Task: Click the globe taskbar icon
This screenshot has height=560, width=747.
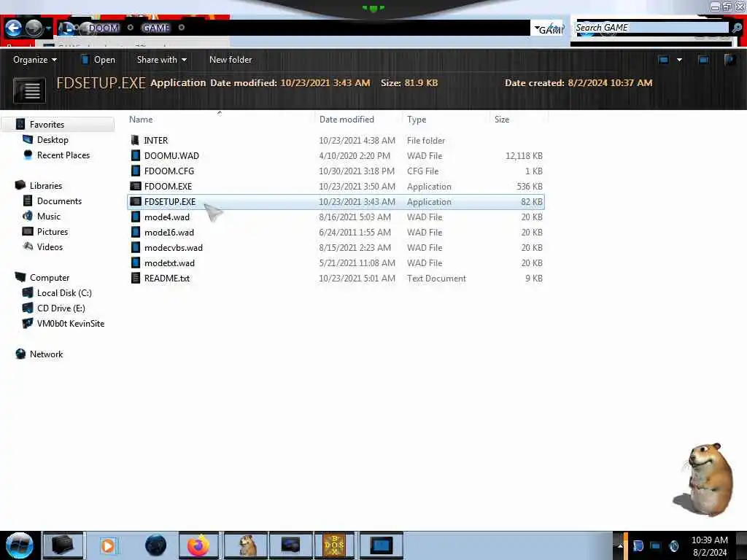Action: tap(155, 545)
